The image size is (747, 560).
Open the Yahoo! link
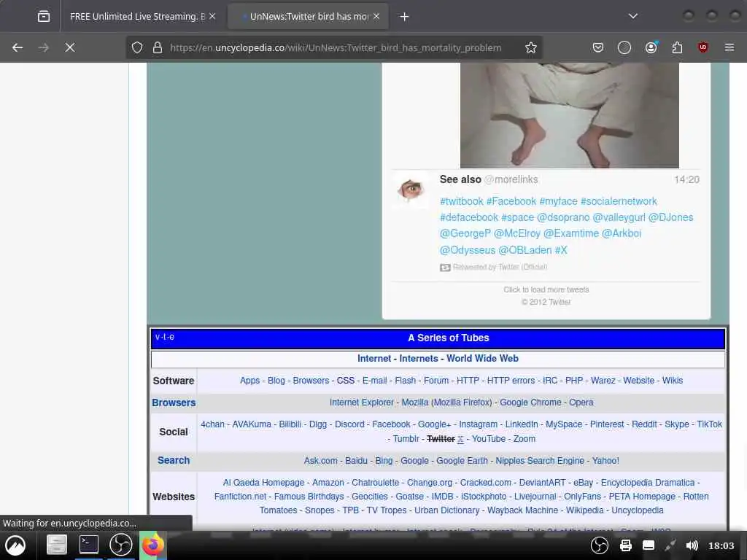point(605,461)
